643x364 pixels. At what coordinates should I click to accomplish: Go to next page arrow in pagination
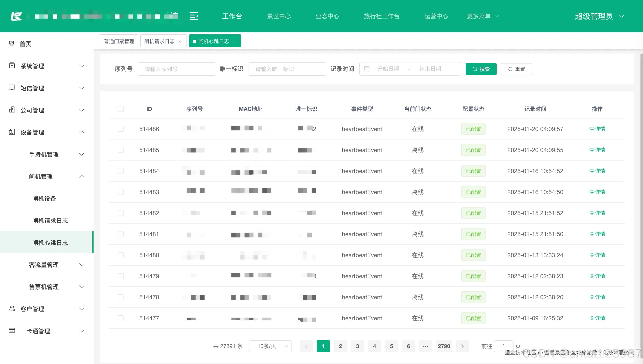coord(462,346)
